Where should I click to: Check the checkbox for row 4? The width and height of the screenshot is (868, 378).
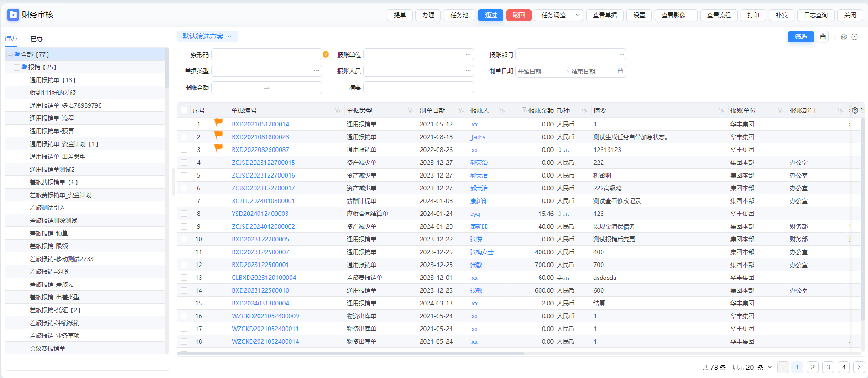(x=184, y=163)
